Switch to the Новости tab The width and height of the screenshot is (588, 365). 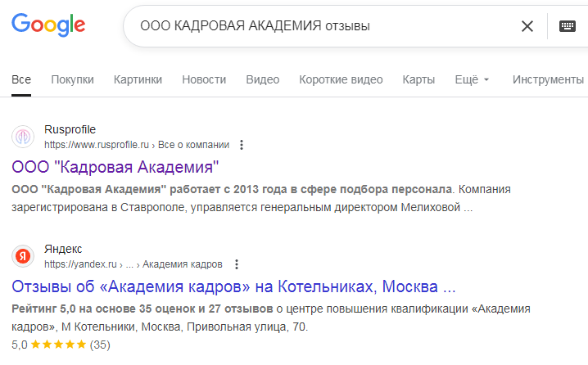tap(204, 79)
